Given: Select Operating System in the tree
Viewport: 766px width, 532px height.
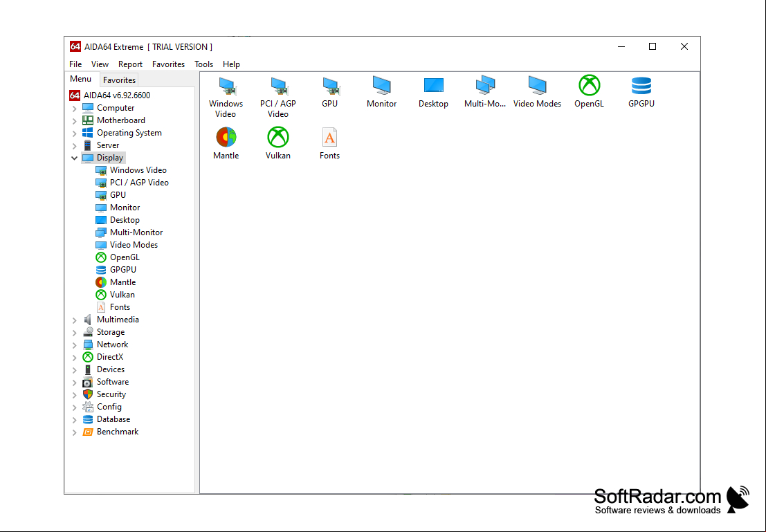Looking at the screenshot, I should coord(122,133).
